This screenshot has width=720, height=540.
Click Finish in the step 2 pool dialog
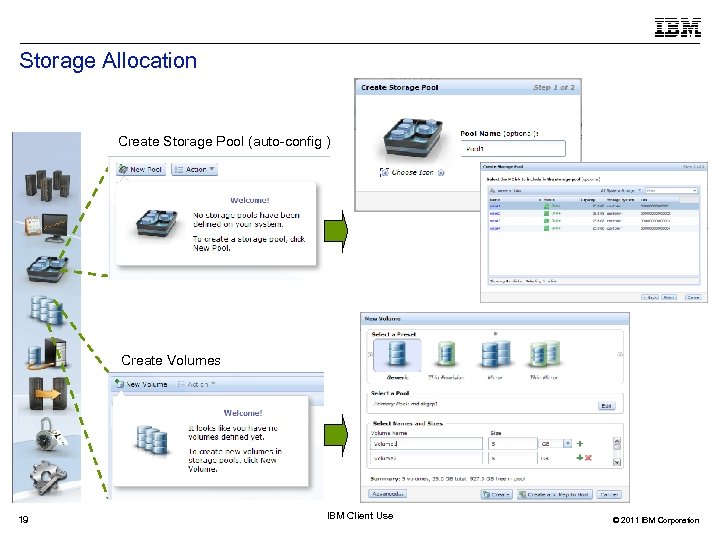tap(669, 298)
